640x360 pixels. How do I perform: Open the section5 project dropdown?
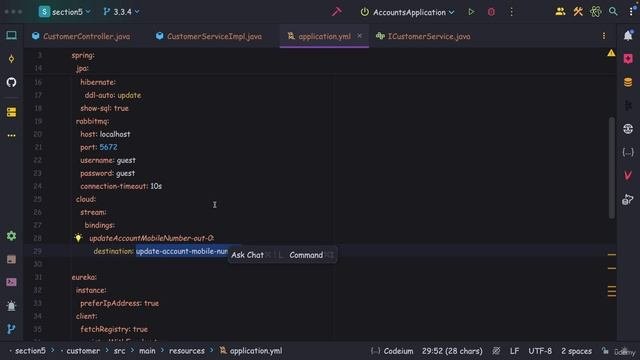65,12
